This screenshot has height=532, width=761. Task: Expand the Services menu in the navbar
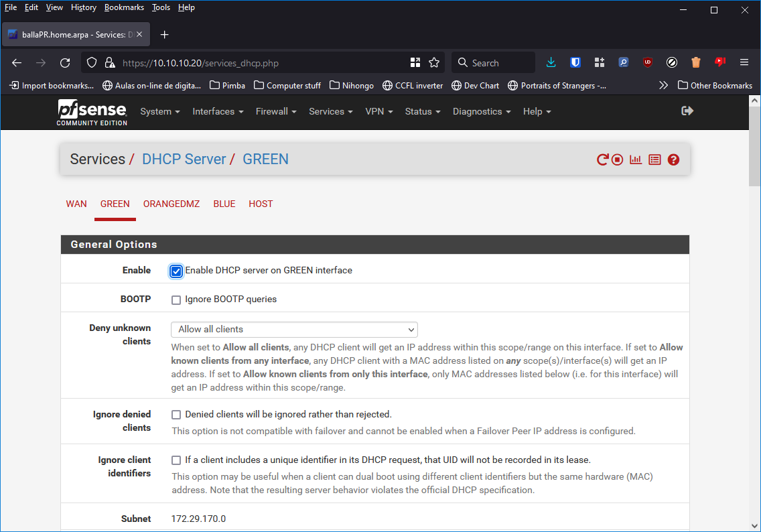point(330,112)
